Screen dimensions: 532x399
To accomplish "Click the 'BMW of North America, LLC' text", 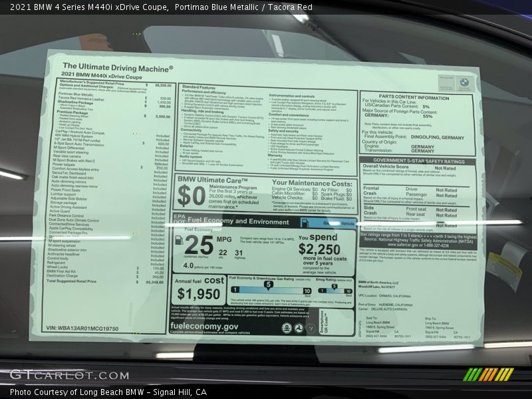I will pyautogui.click(x=378, y=282).
